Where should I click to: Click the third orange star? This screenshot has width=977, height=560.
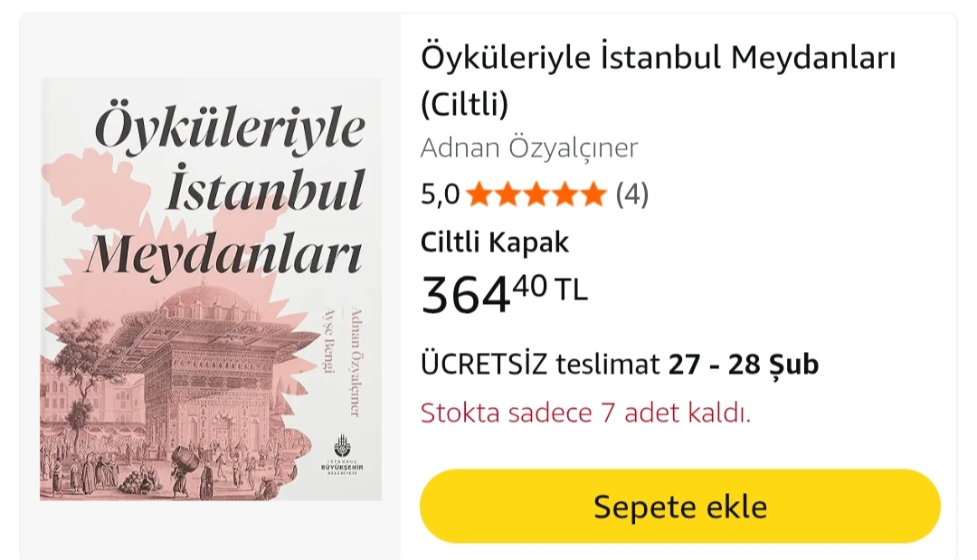pos(536,195)
